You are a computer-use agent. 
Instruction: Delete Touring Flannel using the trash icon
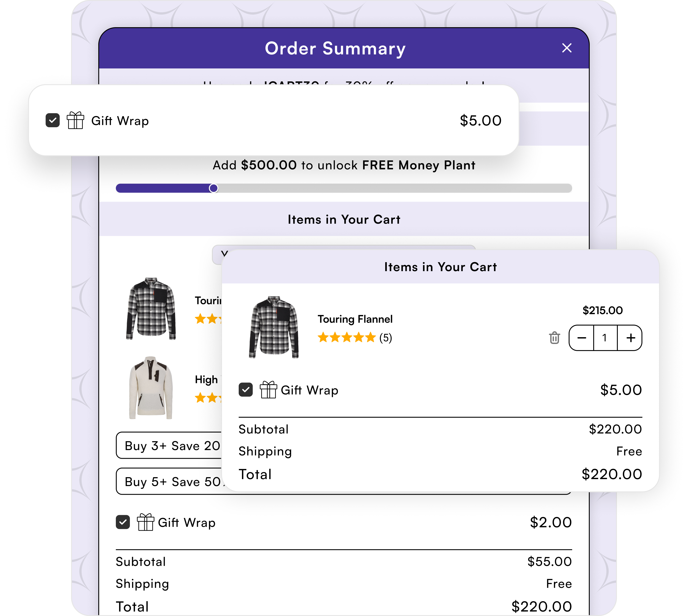coord(554,338)
